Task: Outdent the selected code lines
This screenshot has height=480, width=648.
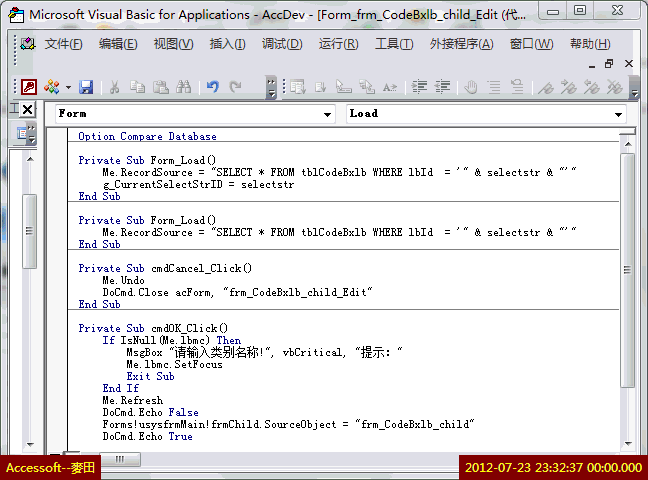Action: pos(442,87)
